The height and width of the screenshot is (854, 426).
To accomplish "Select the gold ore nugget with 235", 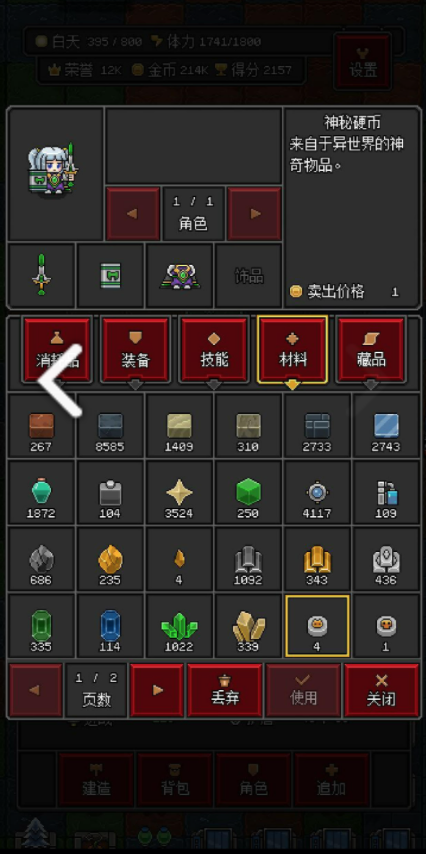I will 110,559.
